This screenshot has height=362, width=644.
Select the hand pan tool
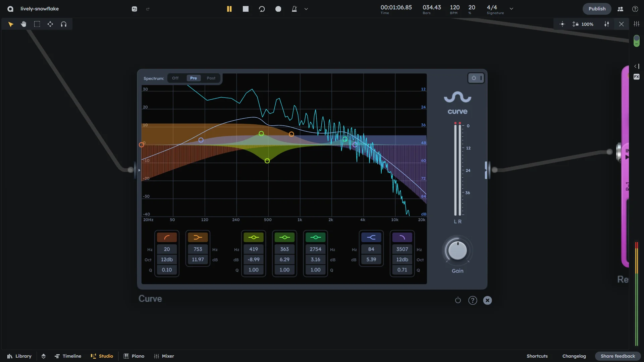coord(23,24)
